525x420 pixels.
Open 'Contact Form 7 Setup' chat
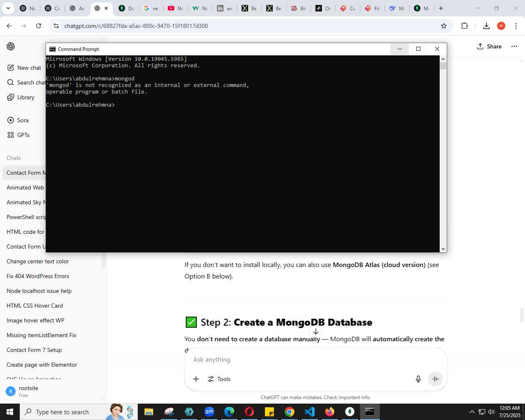[34, 350]
